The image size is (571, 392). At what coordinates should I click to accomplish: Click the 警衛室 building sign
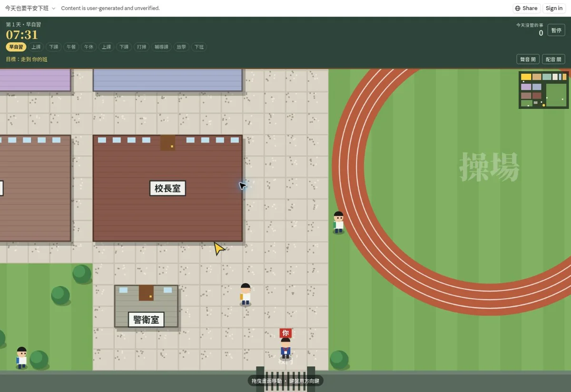coord(146,320)
